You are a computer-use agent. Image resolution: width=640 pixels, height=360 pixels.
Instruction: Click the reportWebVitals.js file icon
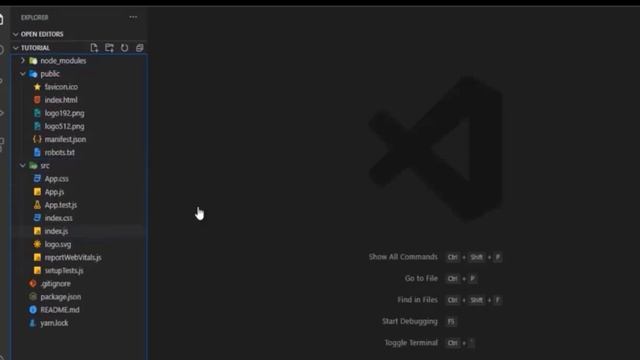pyautogui.click(x=37, y=258)
